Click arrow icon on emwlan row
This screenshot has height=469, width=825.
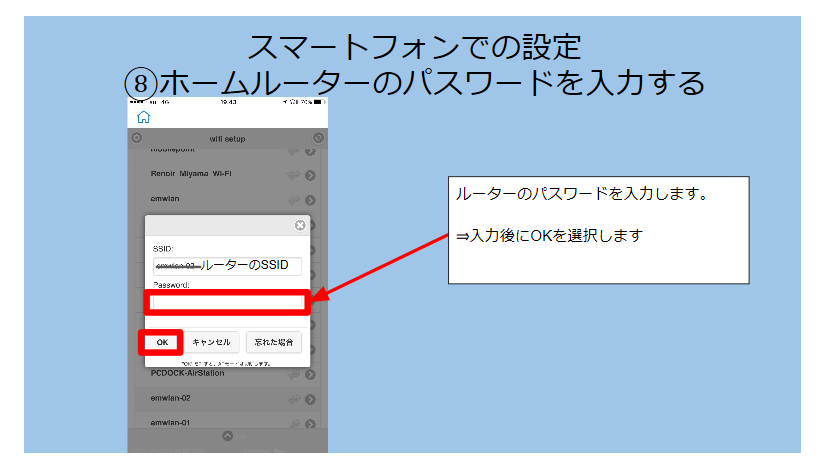tap(310, 199)
